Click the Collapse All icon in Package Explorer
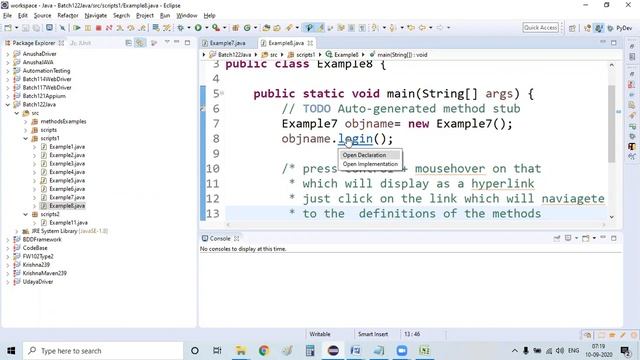The image size is (640, 360). point(129,43)
